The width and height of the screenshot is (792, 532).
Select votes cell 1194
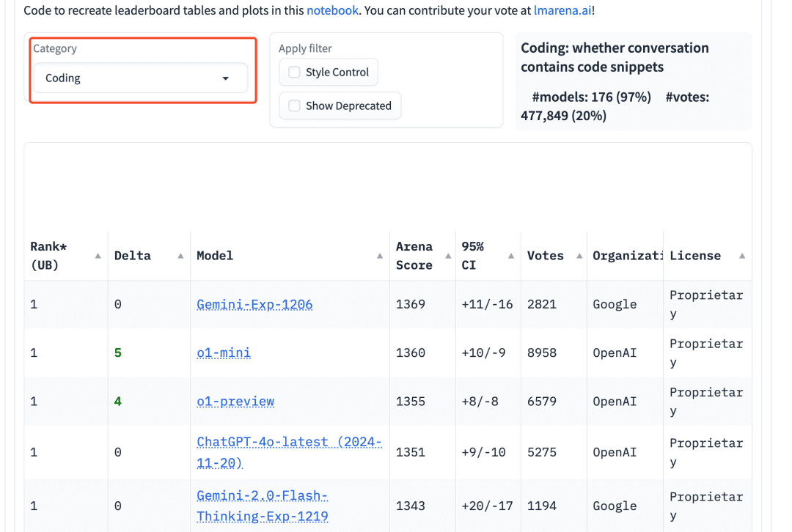[x=542, y=506]
